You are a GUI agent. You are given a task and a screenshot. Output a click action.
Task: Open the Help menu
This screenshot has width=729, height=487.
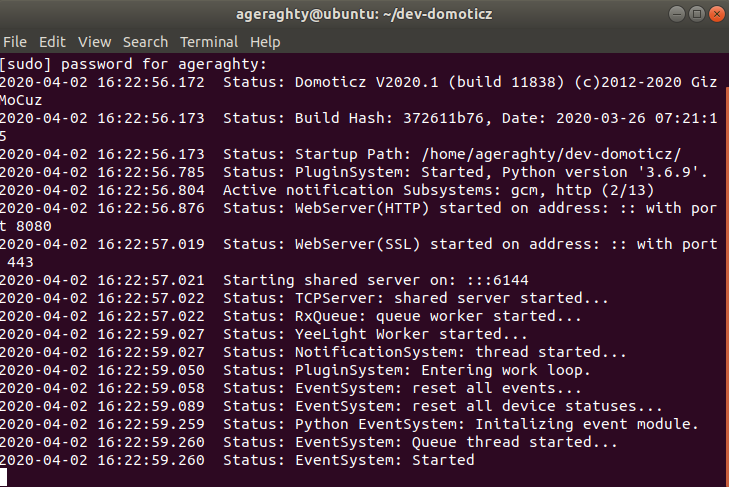pyautogui.click(x=265, y=42)
